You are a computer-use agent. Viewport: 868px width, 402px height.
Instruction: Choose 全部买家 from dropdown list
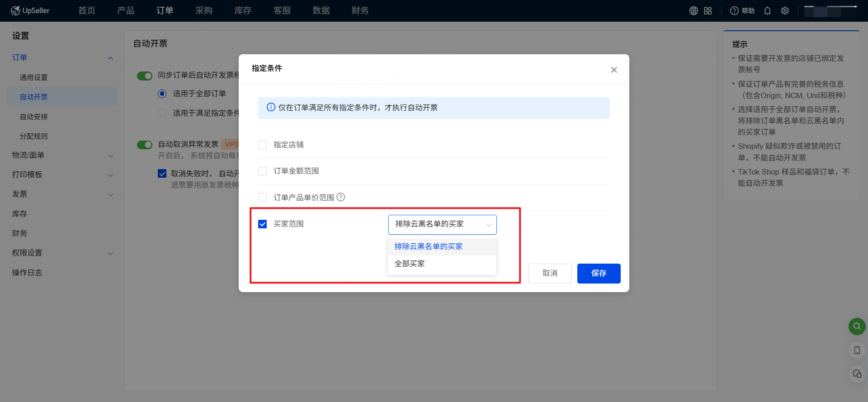410,264
